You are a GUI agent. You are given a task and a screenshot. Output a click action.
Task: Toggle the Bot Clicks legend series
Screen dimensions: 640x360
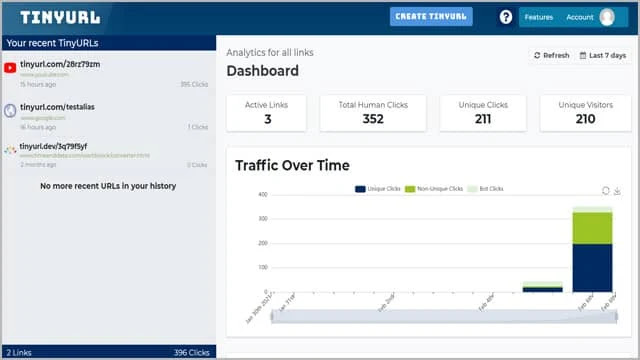[x=485, y=189]
